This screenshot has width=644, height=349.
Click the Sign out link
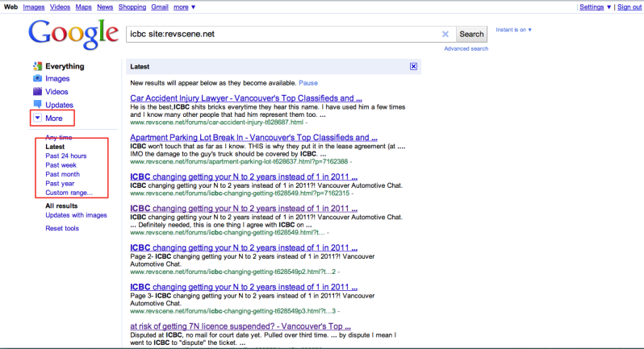[x=629, y=7]
